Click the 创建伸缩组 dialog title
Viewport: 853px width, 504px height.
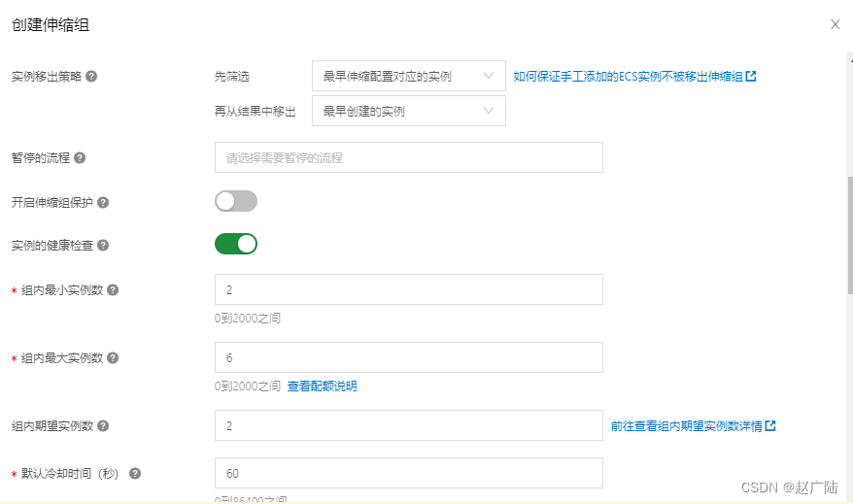point(51,25)
